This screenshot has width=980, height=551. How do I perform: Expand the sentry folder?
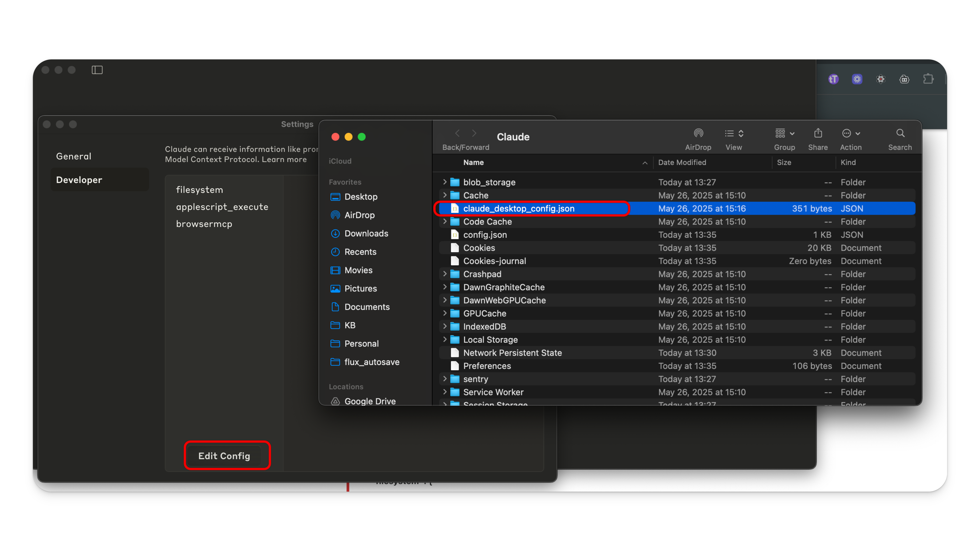pyautogui.click(x=445, y=379)
